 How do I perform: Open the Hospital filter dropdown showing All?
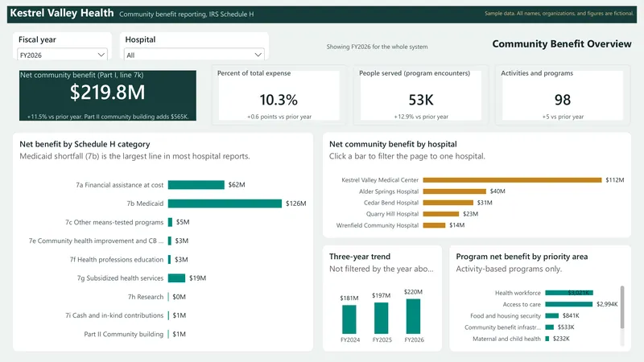coord(194,55)
